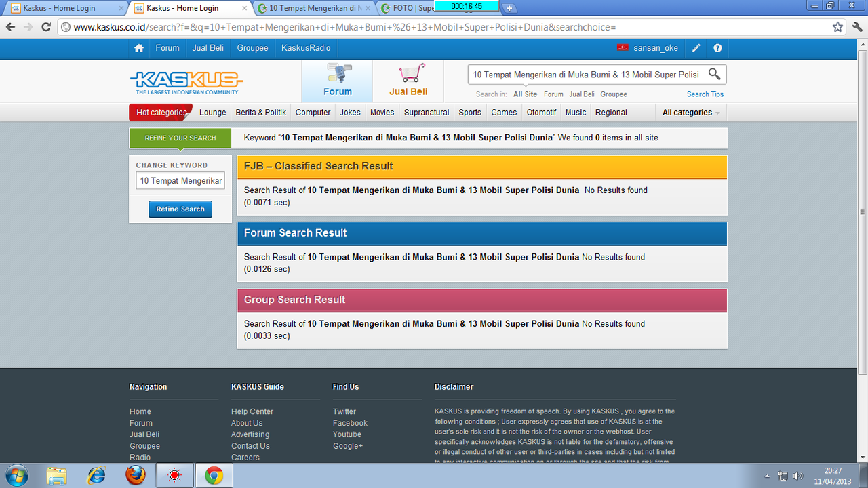
Task: Open Help Center in the footer
Action: tap(252, 411)
